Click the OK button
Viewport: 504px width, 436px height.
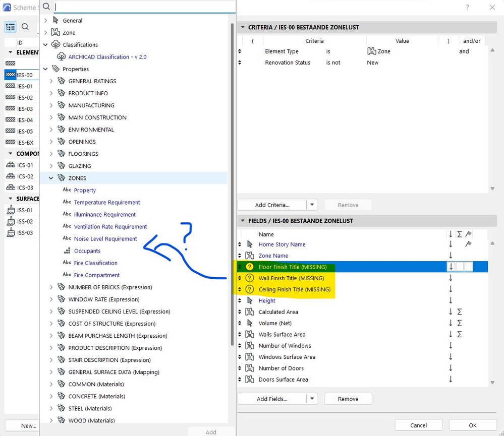click(473, 425)
